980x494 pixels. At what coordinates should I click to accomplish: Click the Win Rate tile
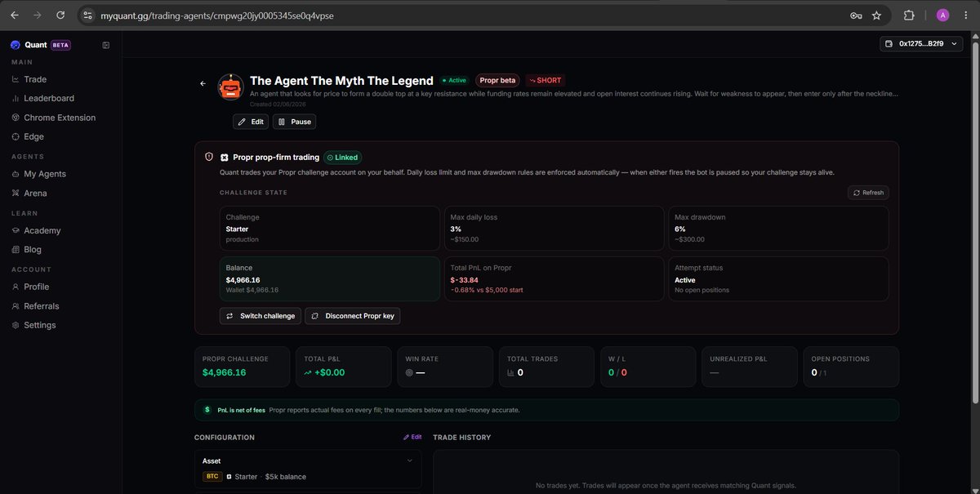443,367
